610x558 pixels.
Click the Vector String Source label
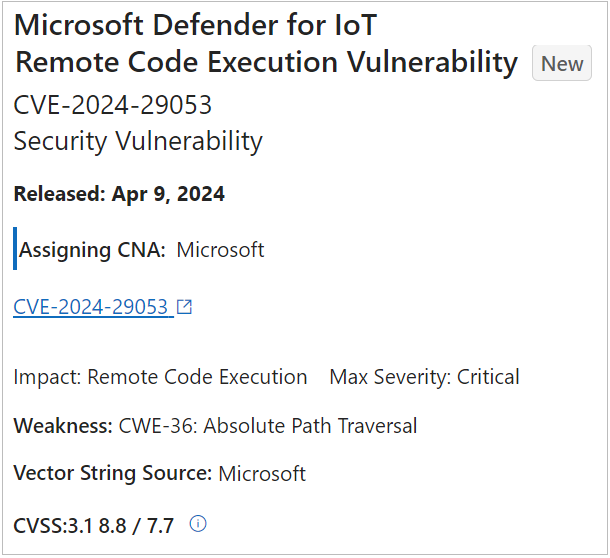point(113,473)
